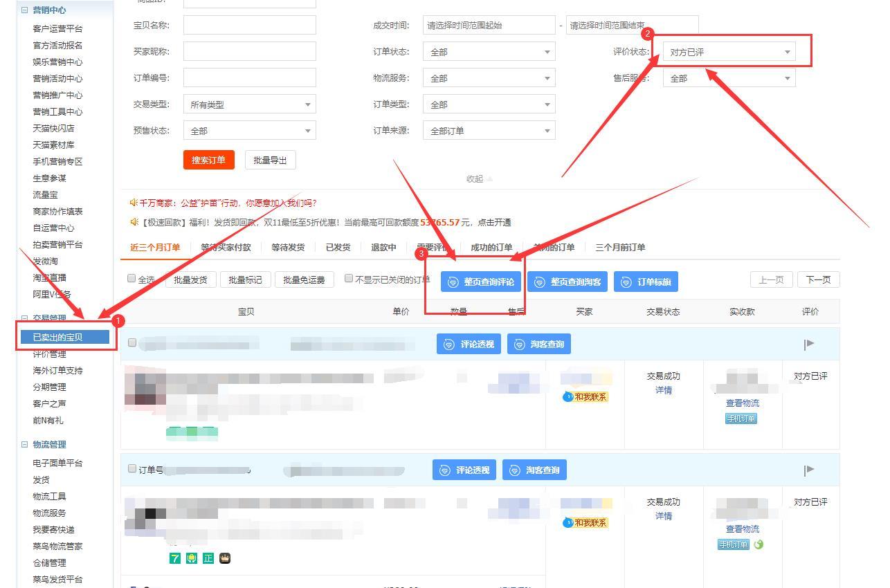Open 交易类型 dropdown showing 所有类型
The height and width of the screenshot is (588, 890).
(x=250, y=104)
